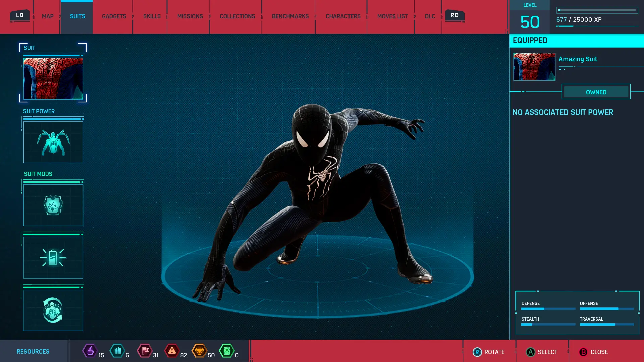Viewport: 644px width, 362px height.
Task: Click the Suit Power section label
Action: pos(39,111)
